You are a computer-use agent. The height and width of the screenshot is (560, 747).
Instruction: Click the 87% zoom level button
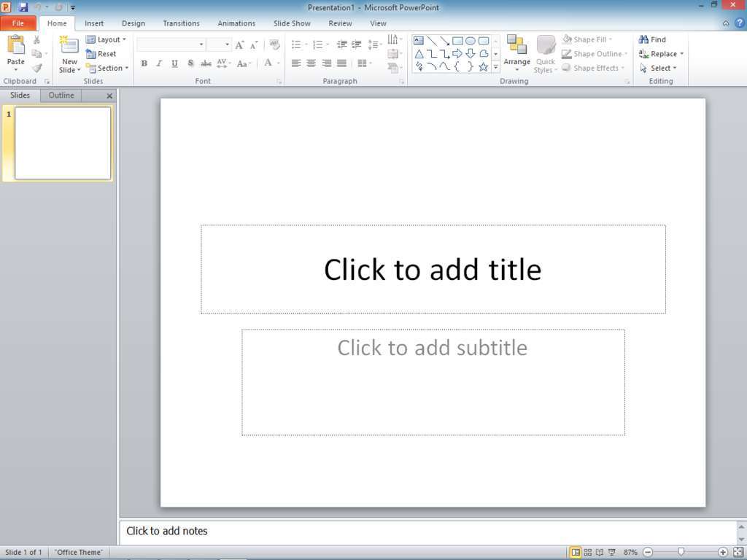tap(630, 553)
